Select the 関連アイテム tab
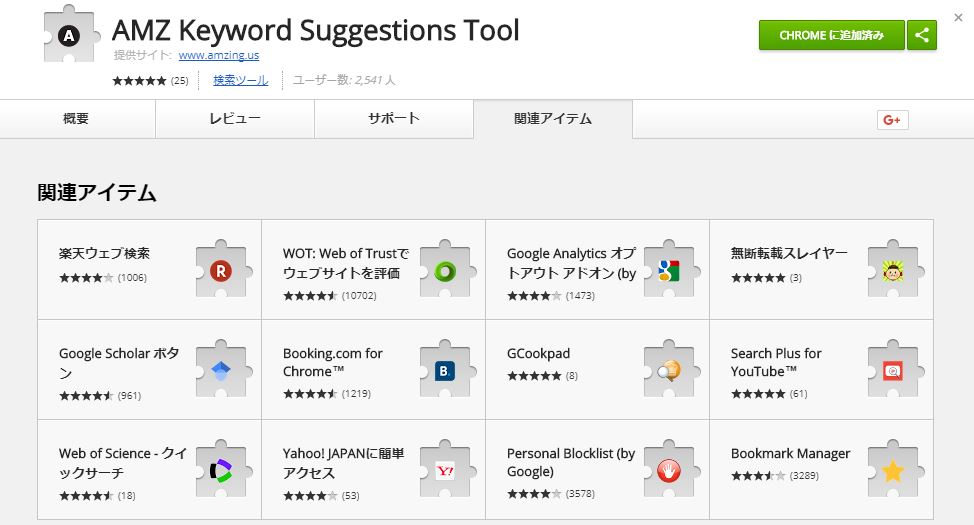The image size is (974, 525). (553, 119)
